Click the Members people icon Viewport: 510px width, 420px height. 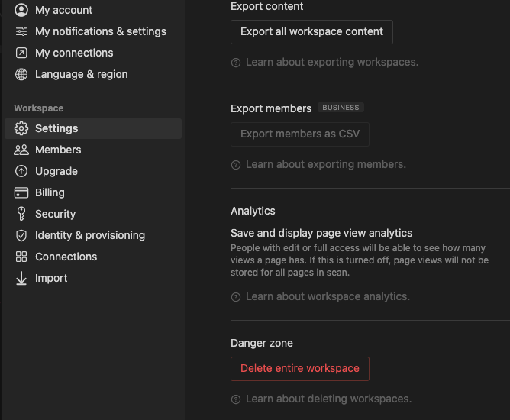pos(21,150)
